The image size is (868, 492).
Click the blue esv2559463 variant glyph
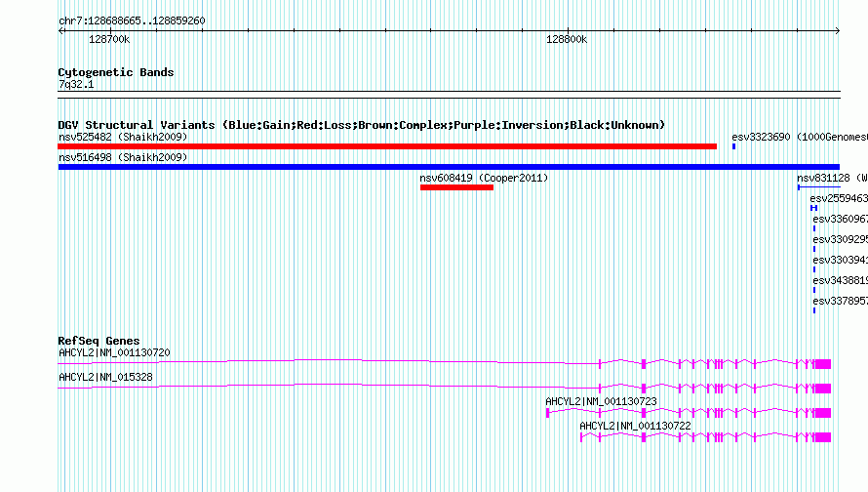click(813, 208)
